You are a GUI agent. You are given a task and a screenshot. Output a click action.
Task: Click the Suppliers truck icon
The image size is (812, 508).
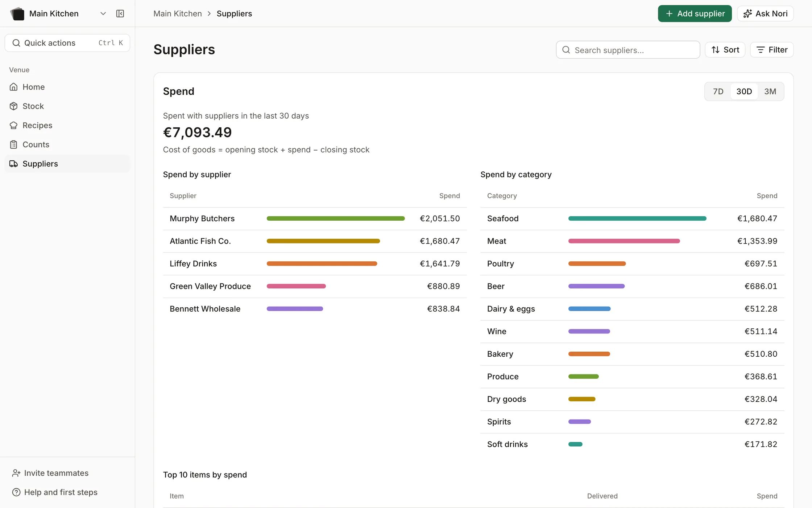pos(13,164)
